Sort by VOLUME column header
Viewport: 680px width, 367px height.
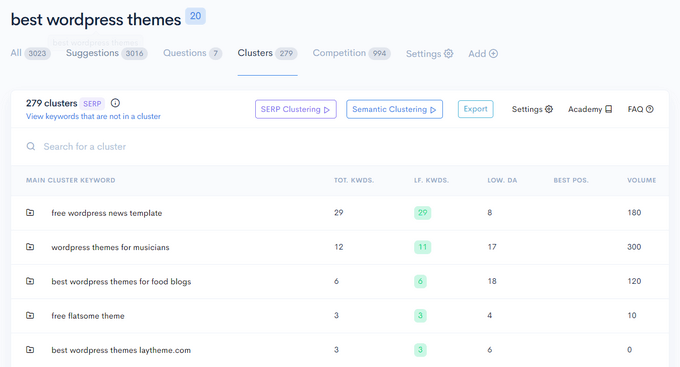(x=642, y=180)
